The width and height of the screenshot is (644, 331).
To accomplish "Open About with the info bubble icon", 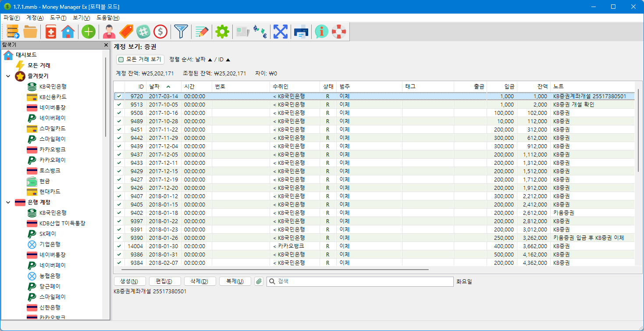I will (322, 32).
